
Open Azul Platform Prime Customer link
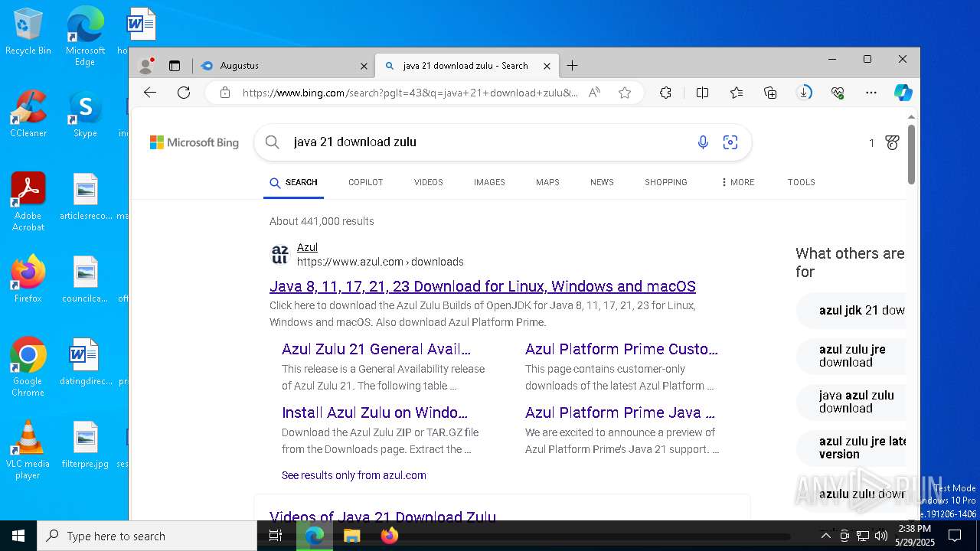coord(622,349)
